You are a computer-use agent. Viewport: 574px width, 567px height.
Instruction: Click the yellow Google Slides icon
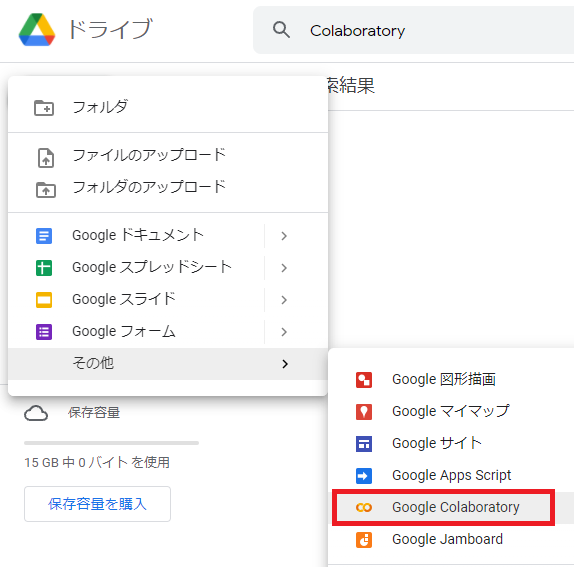44,300
